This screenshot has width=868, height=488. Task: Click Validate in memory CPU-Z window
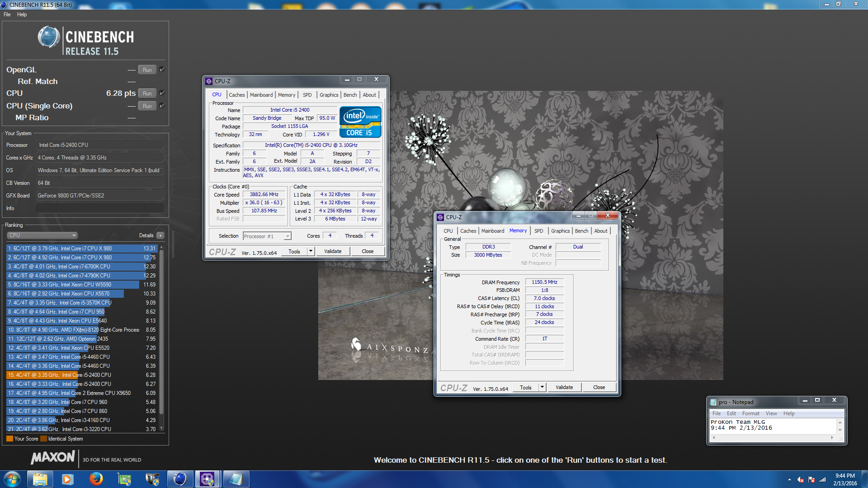[564, 387]
